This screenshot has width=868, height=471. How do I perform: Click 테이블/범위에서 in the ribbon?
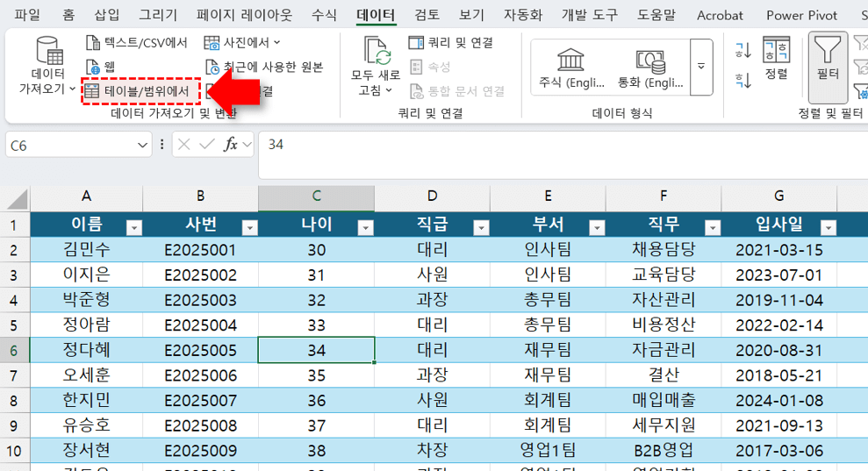(x=140, y=90)
